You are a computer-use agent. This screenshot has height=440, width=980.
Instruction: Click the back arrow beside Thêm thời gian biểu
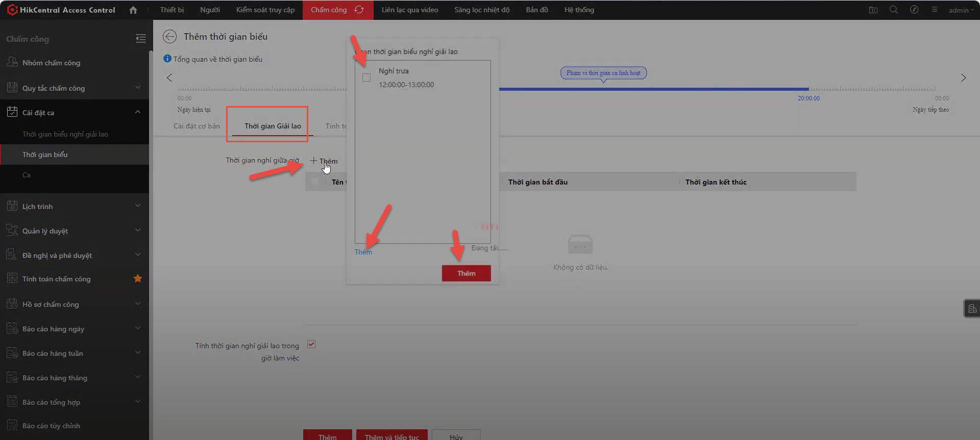coord(169,37)
